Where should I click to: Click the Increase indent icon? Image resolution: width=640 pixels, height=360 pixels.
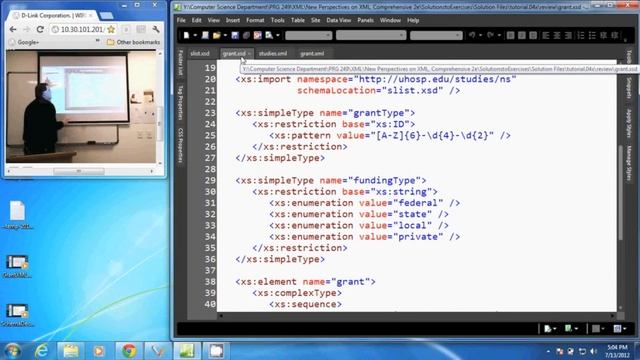point(615,36)
